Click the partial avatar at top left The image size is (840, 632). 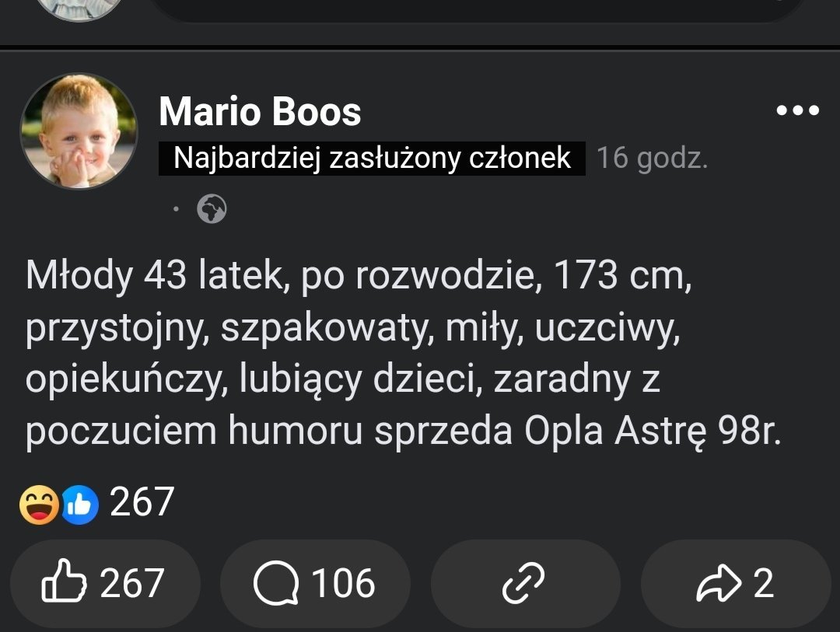(x=79, y=9)
